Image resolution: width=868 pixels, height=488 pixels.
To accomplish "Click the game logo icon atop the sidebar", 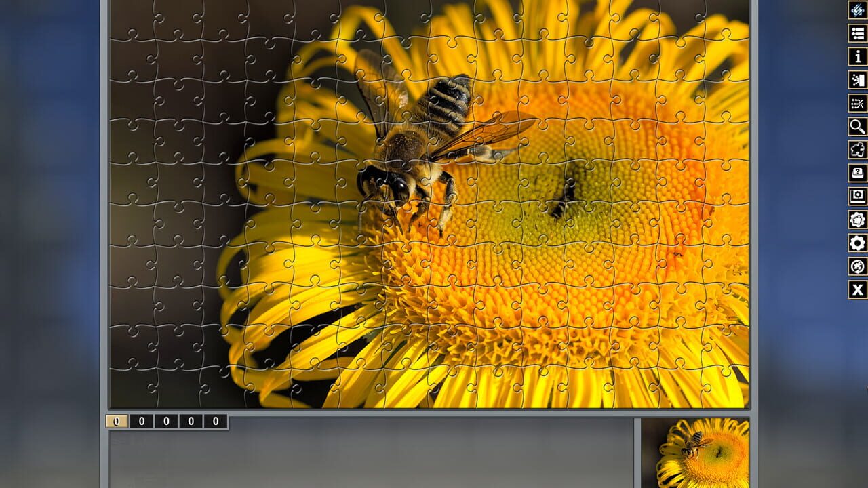I will coord(858,10).
